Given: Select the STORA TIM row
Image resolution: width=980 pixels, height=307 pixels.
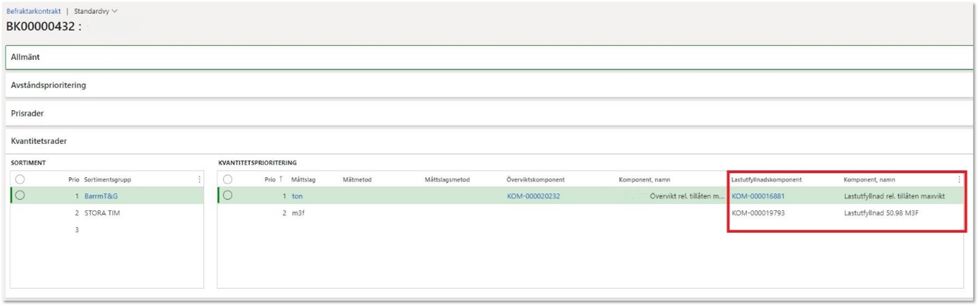Looking at the screenshot, I should (x=107, y=213).
